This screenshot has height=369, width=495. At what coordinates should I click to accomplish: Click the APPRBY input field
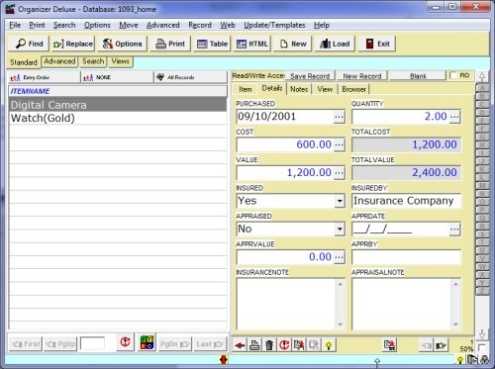[406, 257]
